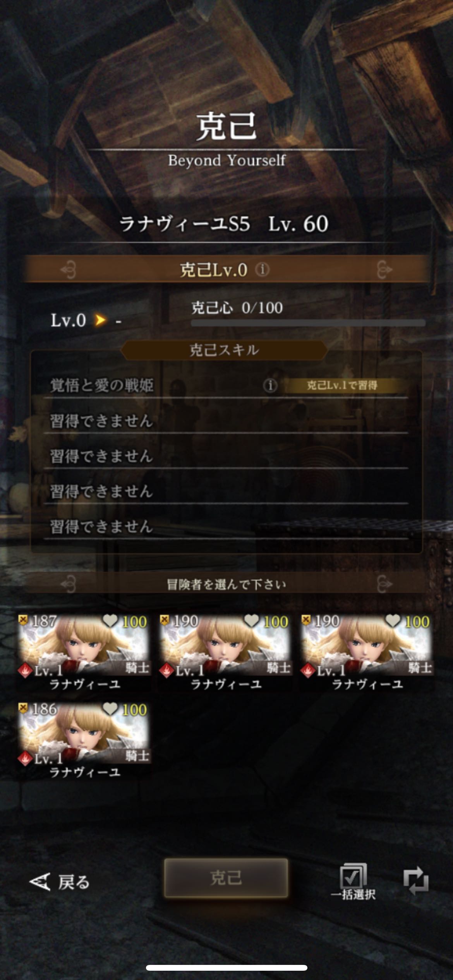Tap the back arrow icon beside 戻る

pyautogui.click(x=39, y=882)
